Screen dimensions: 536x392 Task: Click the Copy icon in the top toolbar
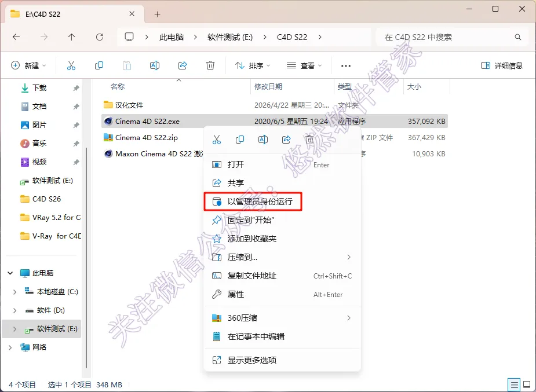[99, 65]
